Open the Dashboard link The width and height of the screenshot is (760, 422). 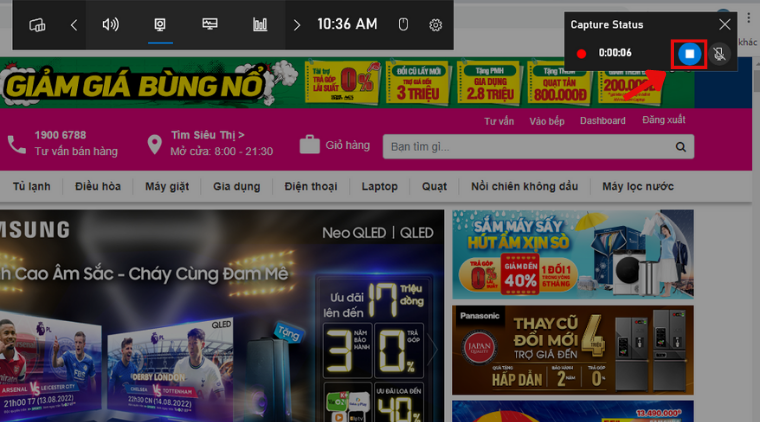point(602,121)
